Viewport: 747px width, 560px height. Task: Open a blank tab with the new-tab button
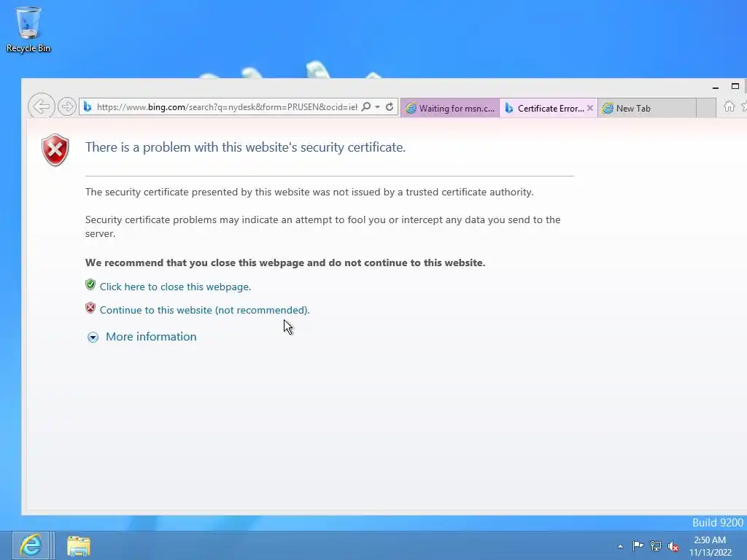(706, 108)
